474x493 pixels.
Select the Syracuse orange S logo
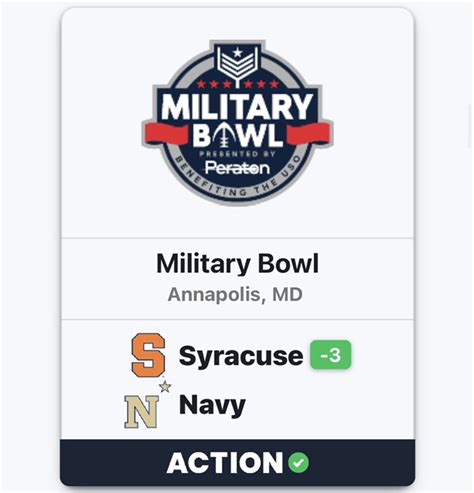(x=148, y=355)
